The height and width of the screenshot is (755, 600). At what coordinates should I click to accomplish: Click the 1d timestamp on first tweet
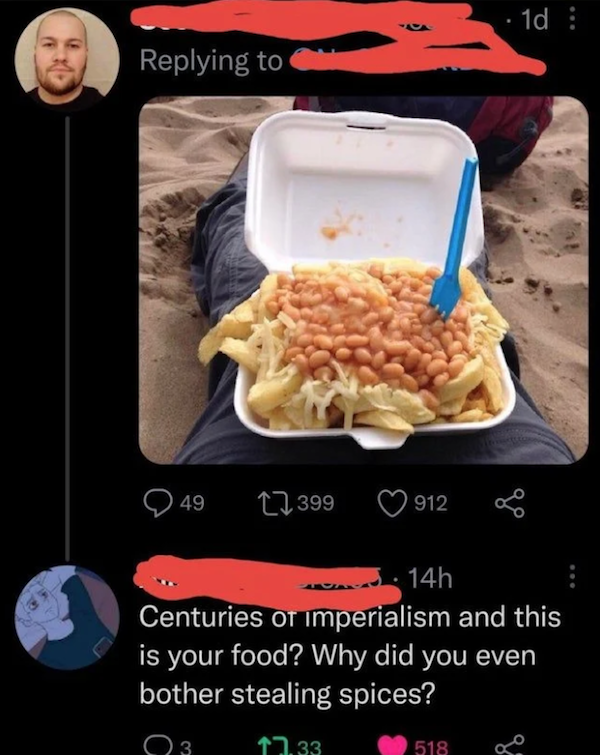click(535, 20)
